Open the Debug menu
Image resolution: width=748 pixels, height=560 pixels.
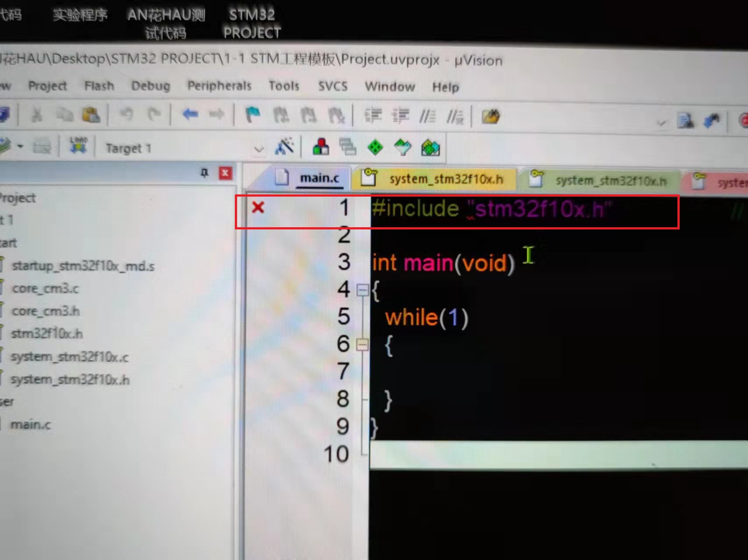coord(151,86)
